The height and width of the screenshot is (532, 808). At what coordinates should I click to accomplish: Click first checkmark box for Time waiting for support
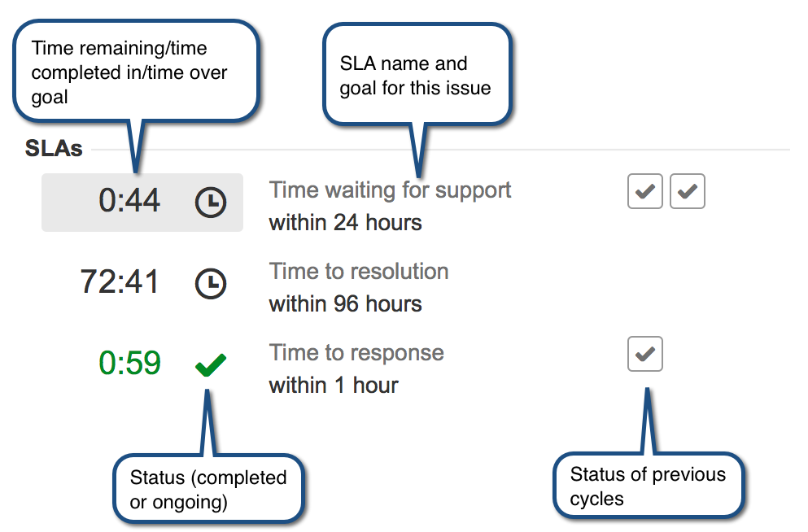click(644, 191)
